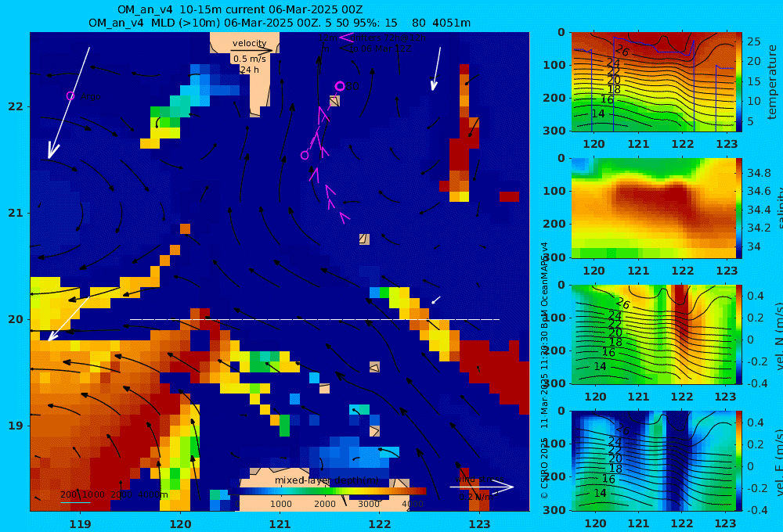Screen dimensions: 783x532
Task: Click the 'wind stress' label
Action: [478, 480]
